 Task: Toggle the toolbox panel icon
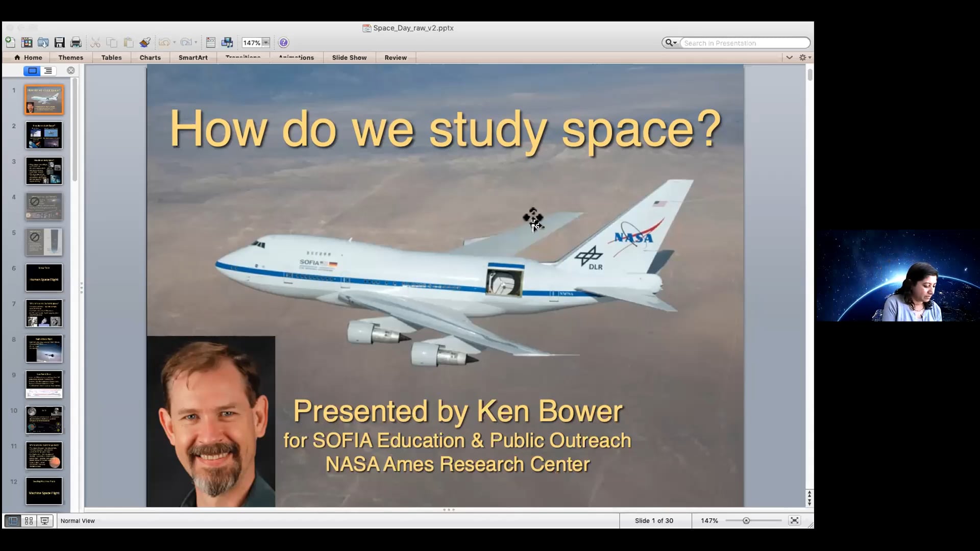pyautogui.click(x=211, y=42)
